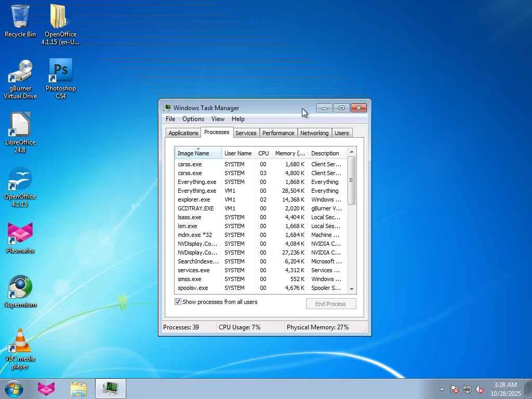532x399 pixels.
Task: Switch to the Performance tab
Action: click(x=278, y=133)
